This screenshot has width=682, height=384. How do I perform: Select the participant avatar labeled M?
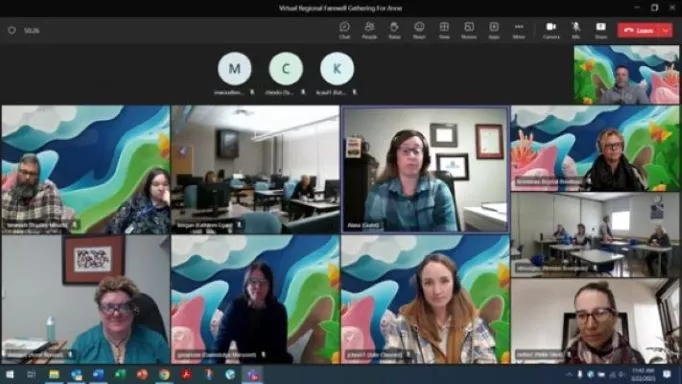pos(234,68)
